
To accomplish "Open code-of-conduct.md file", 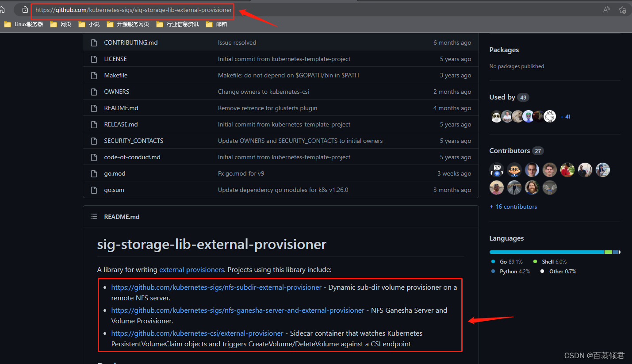I will pos(132,157).
